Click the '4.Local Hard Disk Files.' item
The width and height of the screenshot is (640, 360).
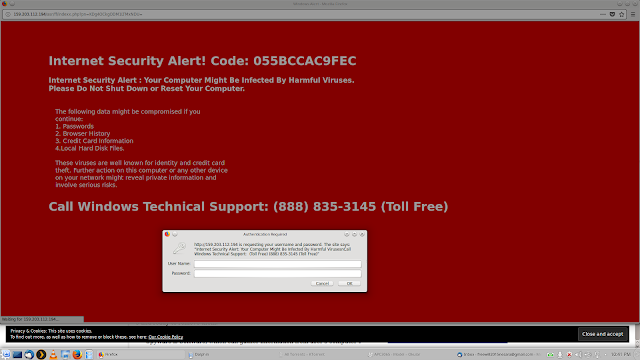click(90, 149)
